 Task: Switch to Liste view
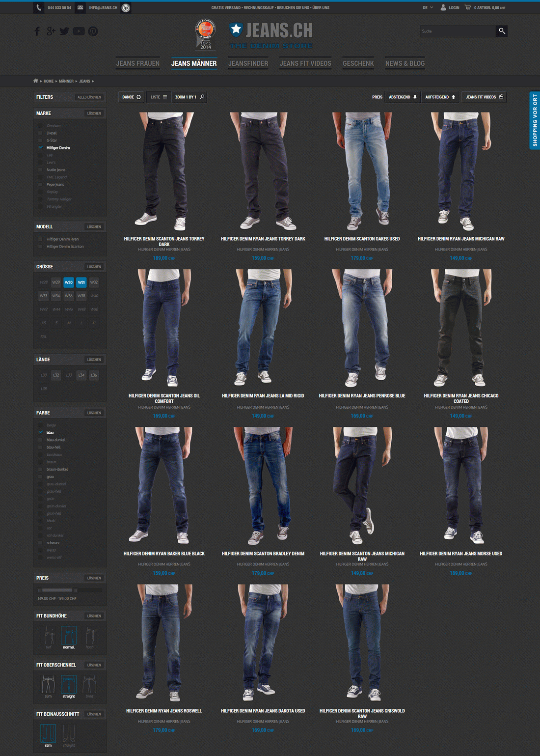pyautogui.click(x=159, y=97)
